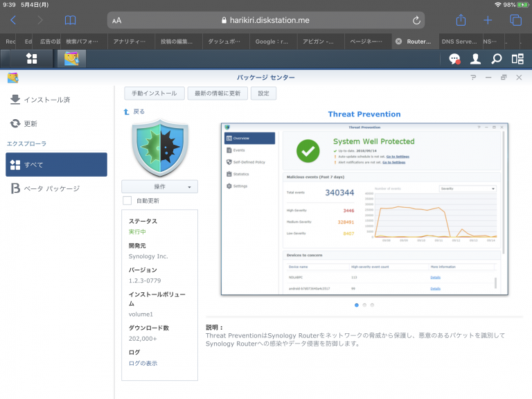Open ベータ パッケージ beta packages
The image size is (532, 399).
click(x=46, y=188)
